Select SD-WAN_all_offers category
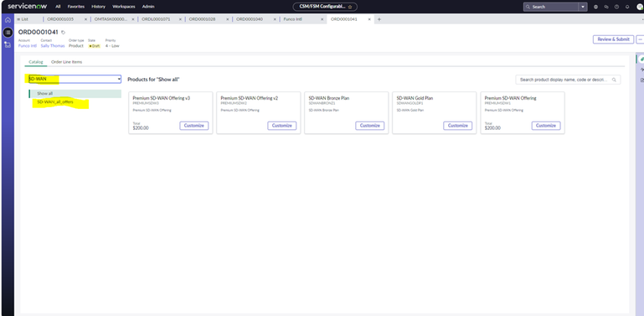The width and height of the screenshot is (644, 316). coord(55,102)
